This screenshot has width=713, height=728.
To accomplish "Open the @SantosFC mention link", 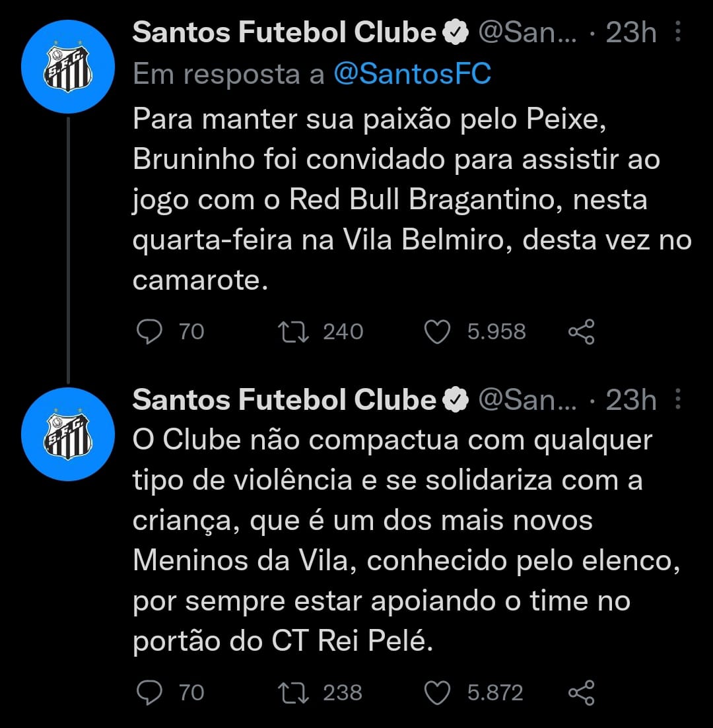I will point(413,75).
